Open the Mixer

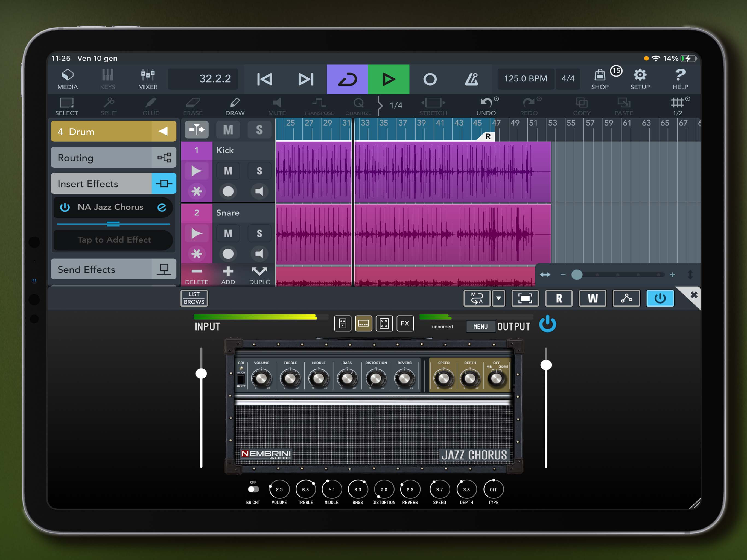click(x=148, y=79)
